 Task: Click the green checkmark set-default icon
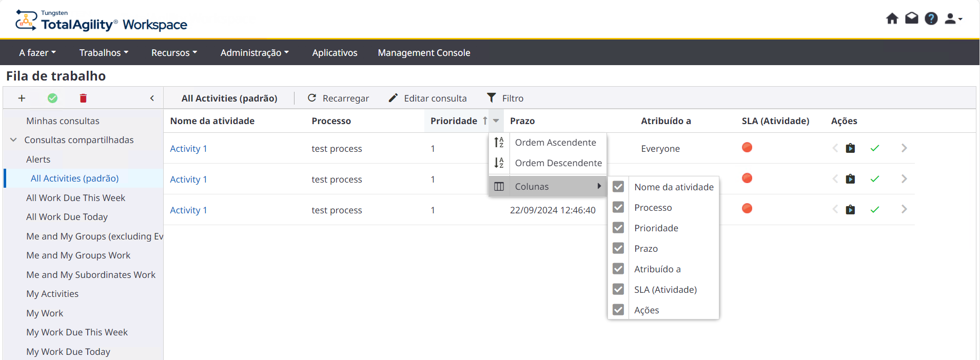(52, 98)
